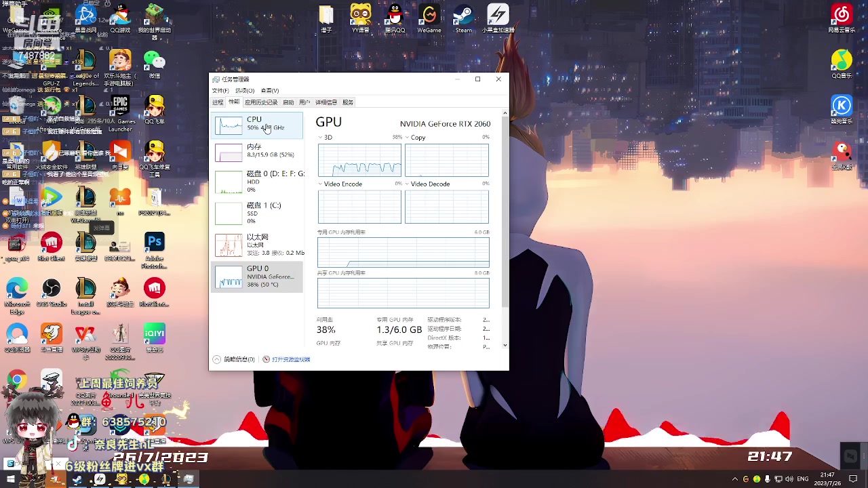
Task: Open the QQ音乐 desktop icon
Action: [x=842, y=64]
